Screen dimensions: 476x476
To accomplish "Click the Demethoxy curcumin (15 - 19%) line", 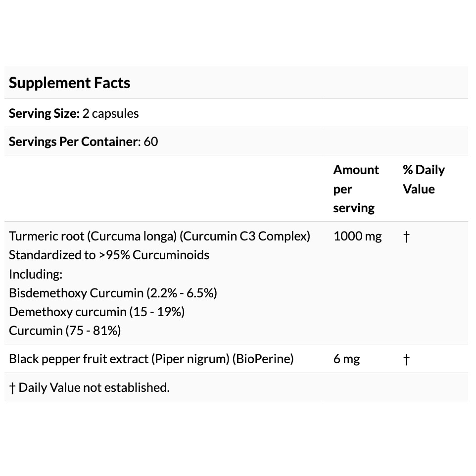I will [x=96, y=312].
